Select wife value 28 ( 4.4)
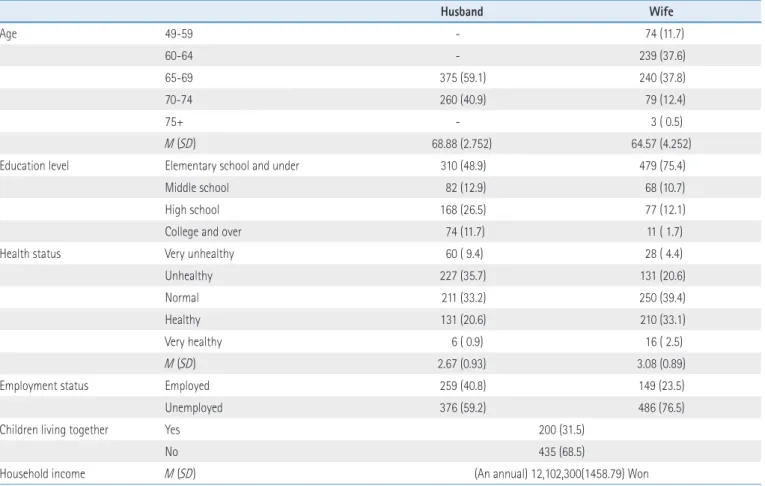765x486 pixels. pyautogui.click(x=664, y=253)
